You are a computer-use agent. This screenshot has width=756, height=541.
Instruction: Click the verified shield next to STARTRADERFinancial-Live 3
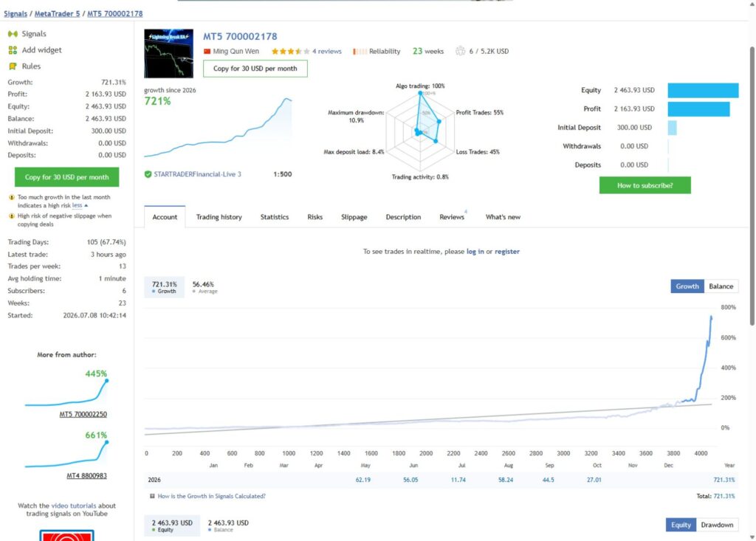click(x=148, y=174)
